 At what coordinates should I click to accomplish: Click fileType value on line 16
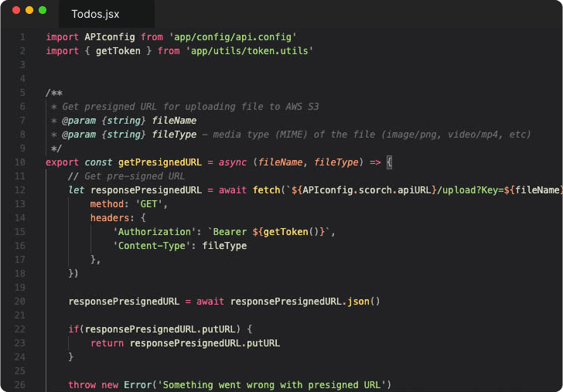224,246
